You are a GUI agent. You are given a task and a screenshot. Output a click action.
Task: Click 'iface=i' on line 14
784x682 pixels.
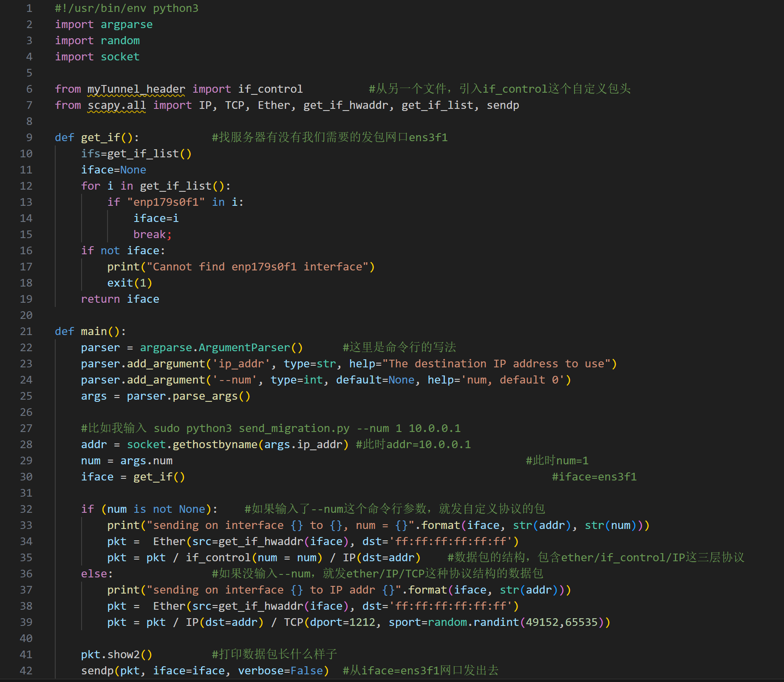click(x=156, y=219)
